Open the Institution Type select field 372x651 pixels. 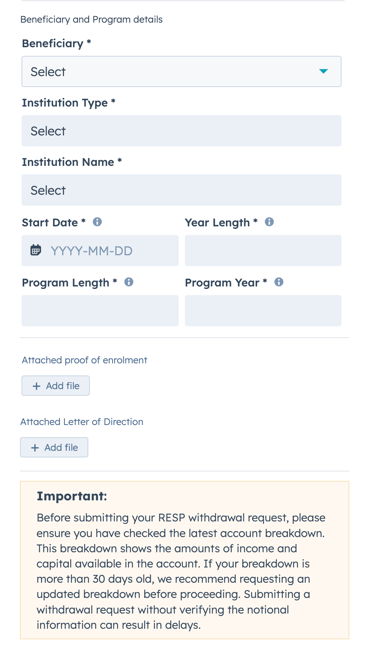181,131
